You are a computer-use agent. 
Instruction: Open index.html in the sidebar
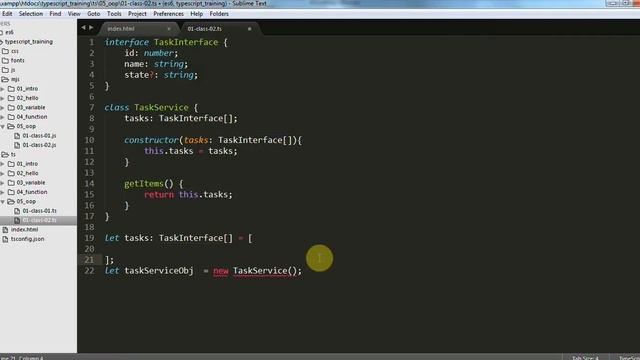point(24,230)
